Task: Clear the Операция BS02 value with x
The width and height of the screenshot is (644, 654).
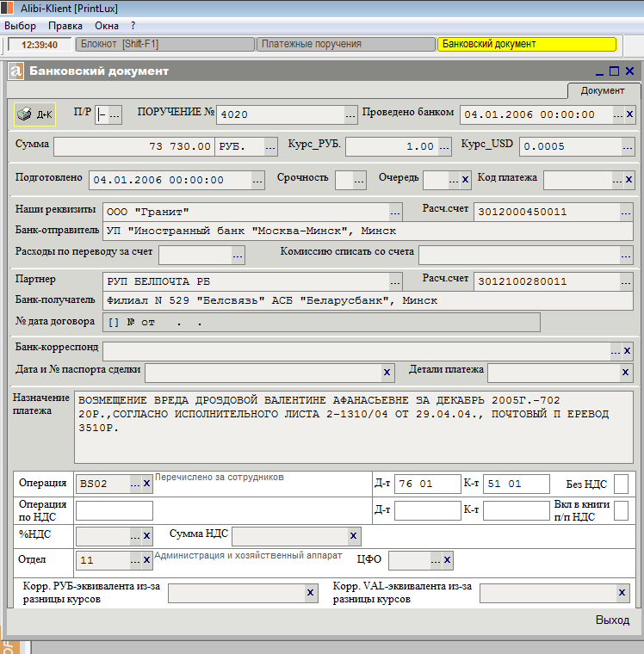Action: 147,484
